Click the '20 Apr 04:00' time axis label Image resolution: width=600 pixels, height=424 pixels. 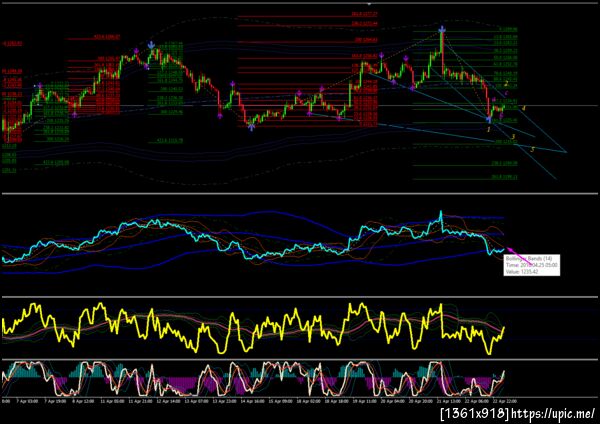[394, 401]
